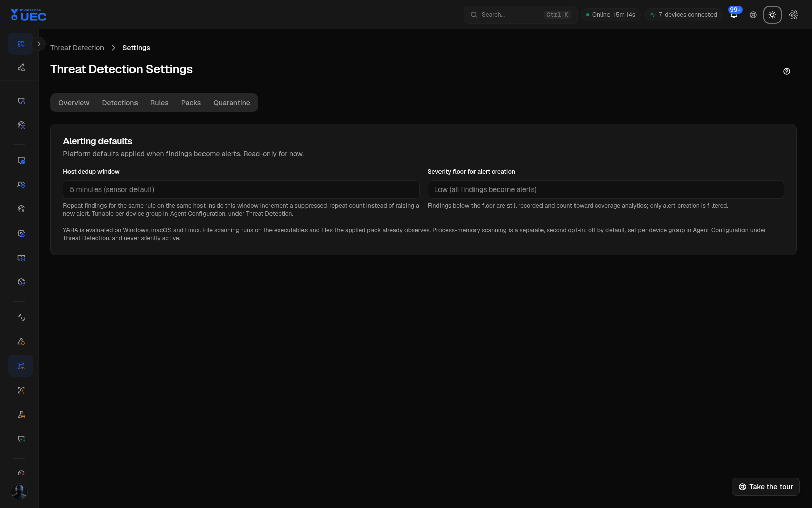
Task: Click the Take the tour button
Action: pos(766,487)
